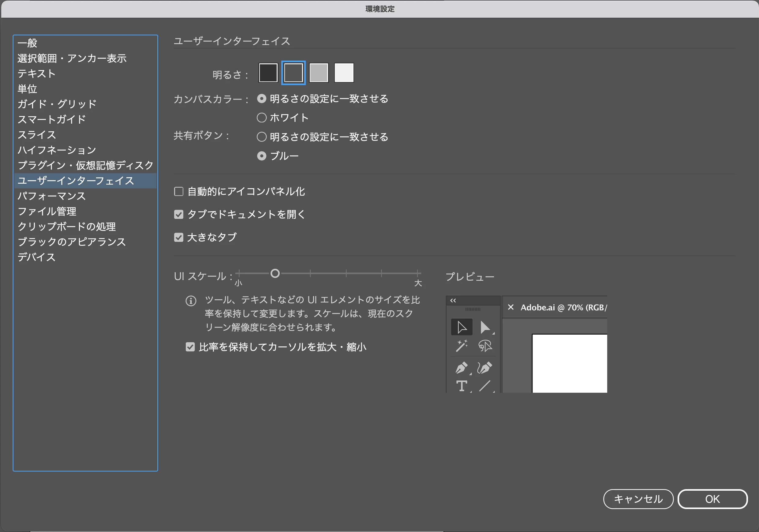Open パフォーマンス preferences category
This screenshot has width=759, height=532.
[52, 196]
